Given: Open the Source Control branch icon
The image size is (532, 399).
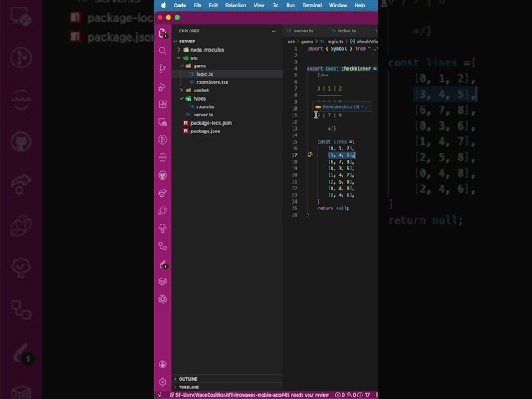Looking at the screenshot, I should (x=163, y=68).
